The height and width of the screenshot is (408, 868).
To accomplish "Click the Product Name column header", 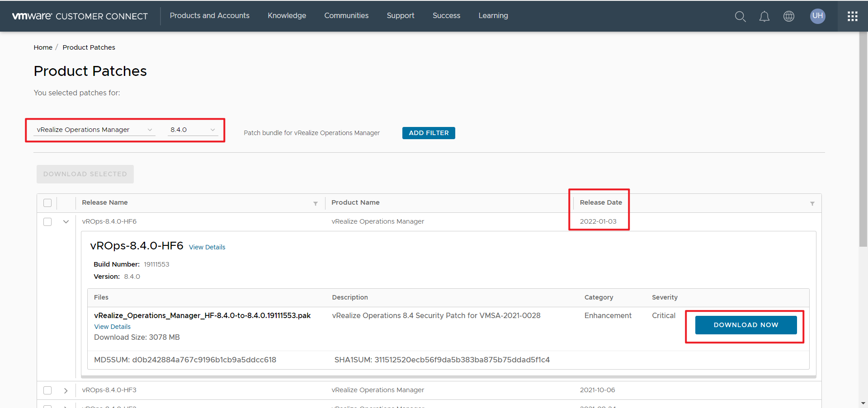I will 355,202.
